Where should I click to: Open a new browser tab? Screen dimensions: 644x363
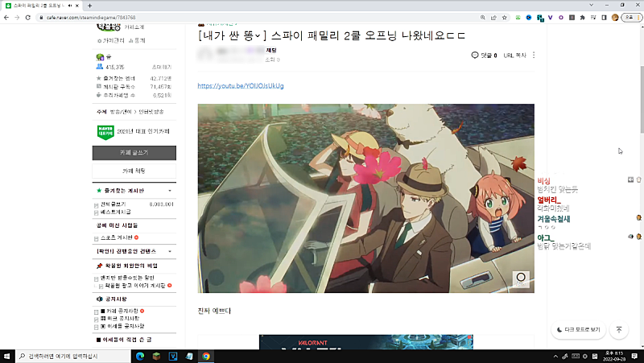(89, 6)
